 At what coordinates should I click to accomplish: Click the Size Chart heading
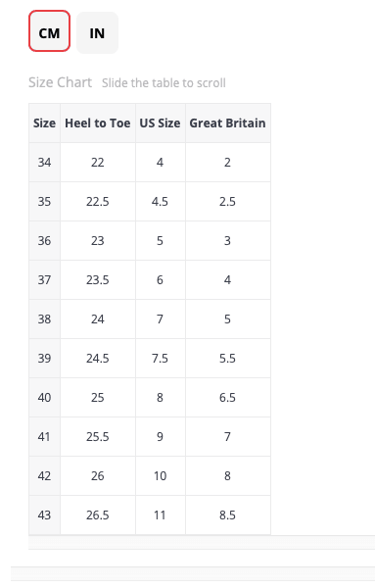pos(60,82)
